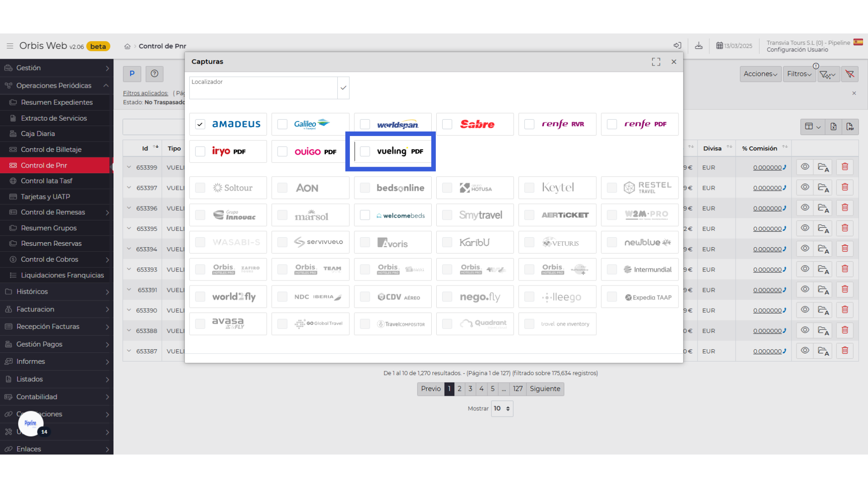Screen dimensions: 868x488
Task: Delete record 653393 with trash icon
Action: pos(844,269)
